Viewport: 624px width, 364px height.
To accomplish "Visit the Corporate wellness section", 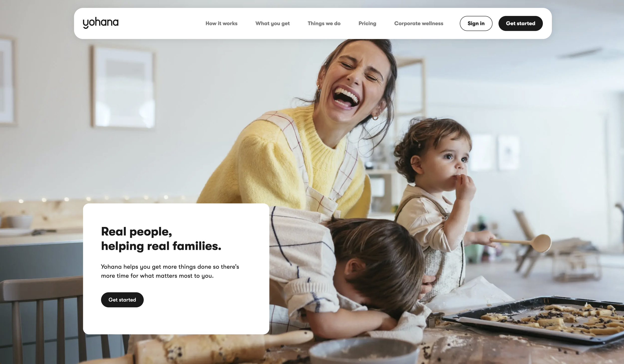I will tap(419, 23).
